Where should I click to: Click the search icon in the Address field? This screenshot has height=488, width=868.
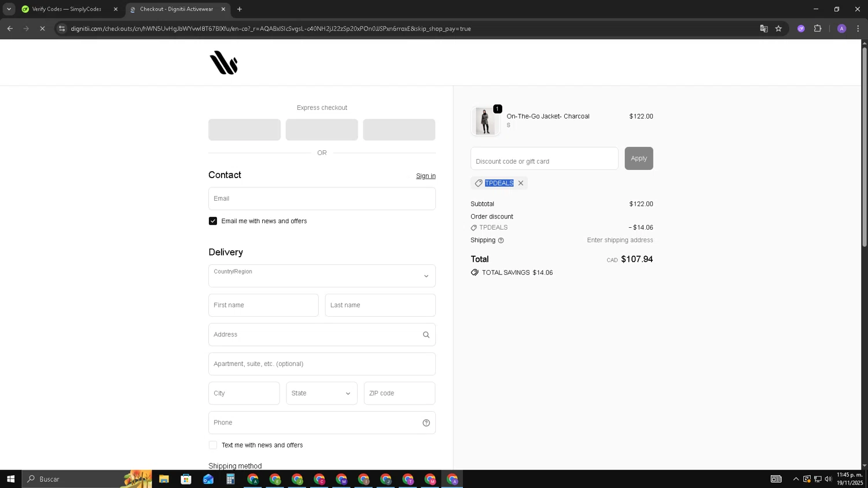pos(426,335)
